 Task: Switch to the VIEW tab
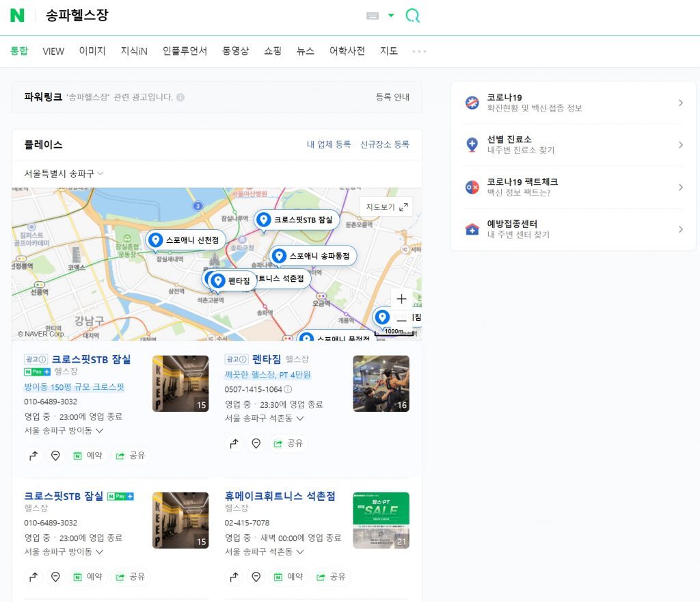(53, 51)
